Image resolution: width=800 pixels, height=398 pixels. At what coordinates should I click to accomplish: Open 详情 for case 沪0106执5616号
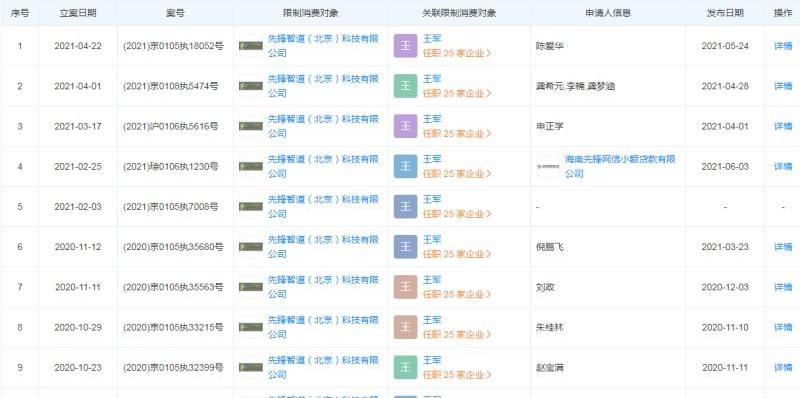coord(783,126)
